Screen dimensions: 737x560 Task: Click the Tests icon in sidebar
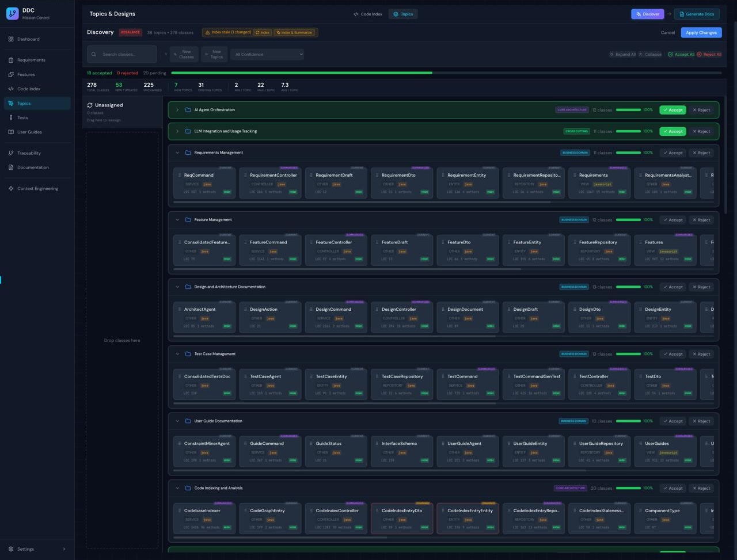click(11, 117)
